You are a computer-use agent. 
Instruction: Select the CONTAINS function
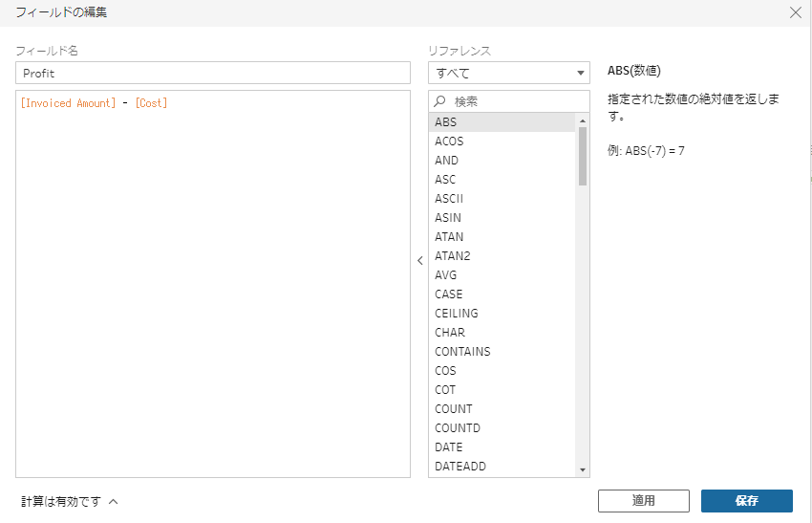pyautogui.click(x=462, y=352)
